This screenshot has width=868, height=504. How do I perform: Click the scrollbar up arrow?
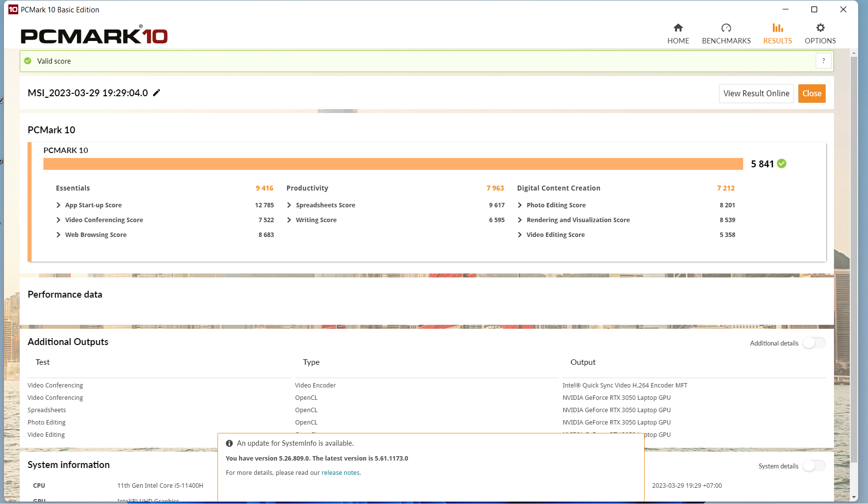click(854, 53)
